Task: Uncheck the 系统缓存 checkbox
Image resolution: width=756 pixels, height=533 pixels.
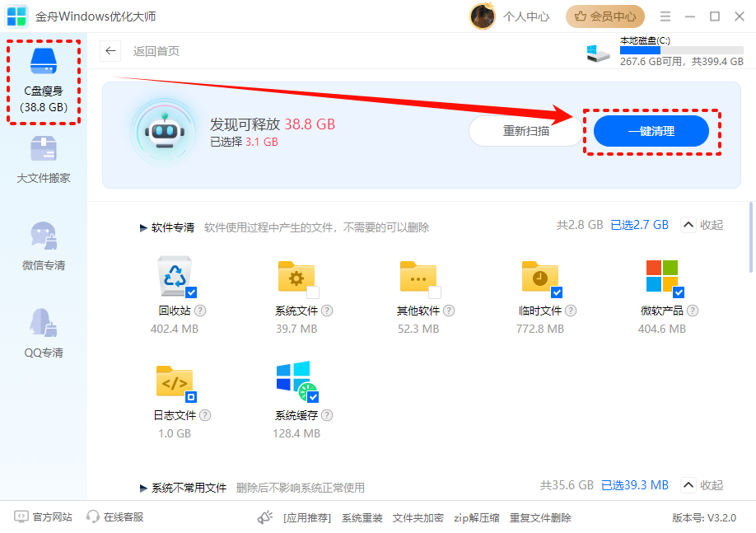Action: pos(314,397)
